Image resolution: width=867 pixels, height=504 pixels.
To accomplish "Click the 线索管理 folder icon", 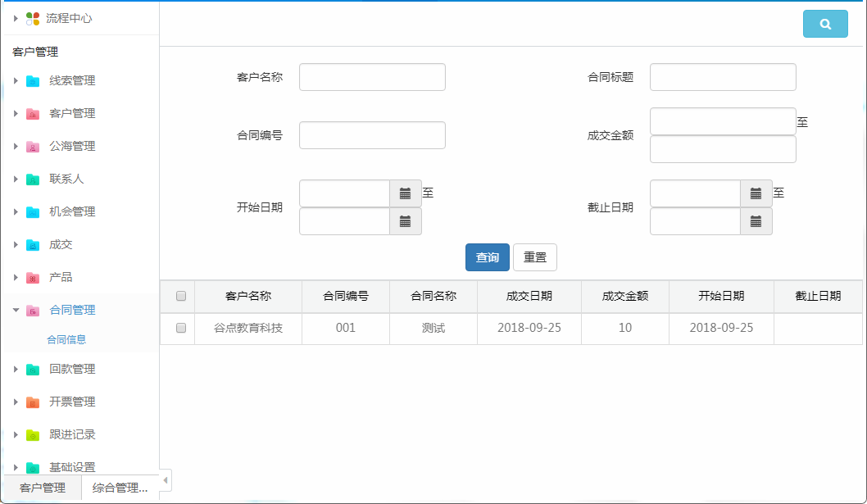I will [33, 80].
